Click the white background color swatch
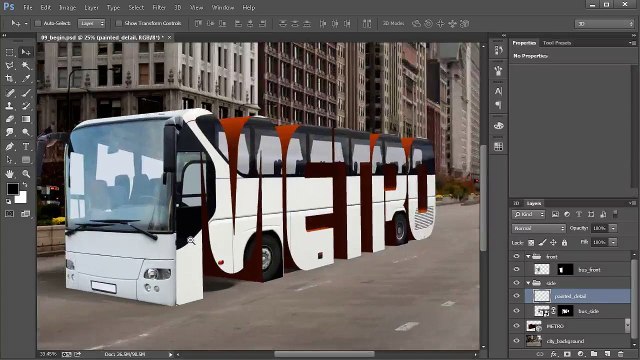Viewport: 640px width, 360px height. click(22, 198)
